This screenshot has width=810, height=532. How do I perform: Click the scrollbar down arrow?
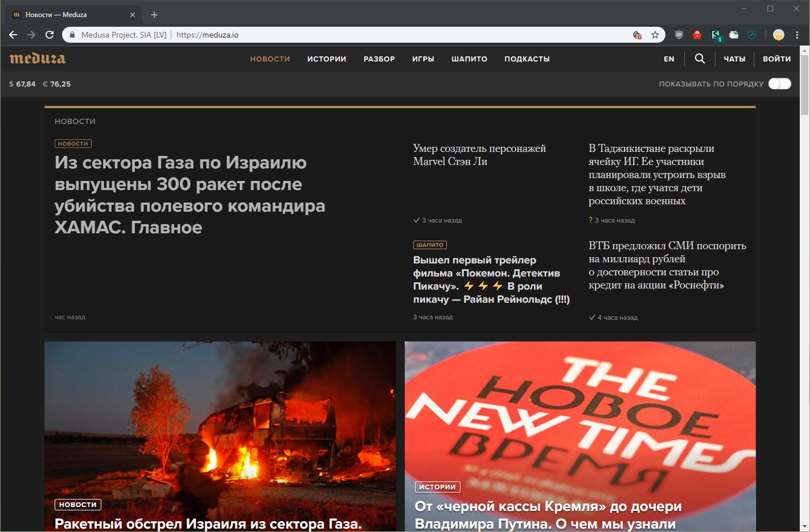804,526
